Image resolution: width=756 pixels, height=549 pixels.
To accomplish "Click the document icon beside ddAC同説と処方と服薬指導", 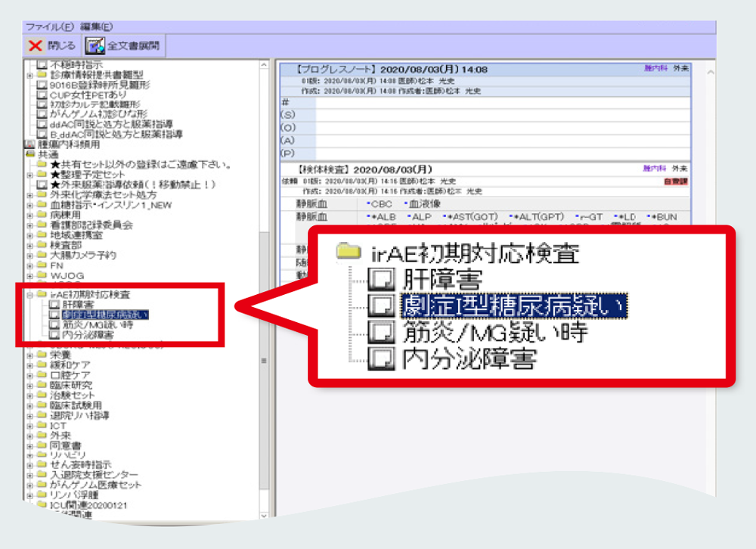I will (42, 125).
